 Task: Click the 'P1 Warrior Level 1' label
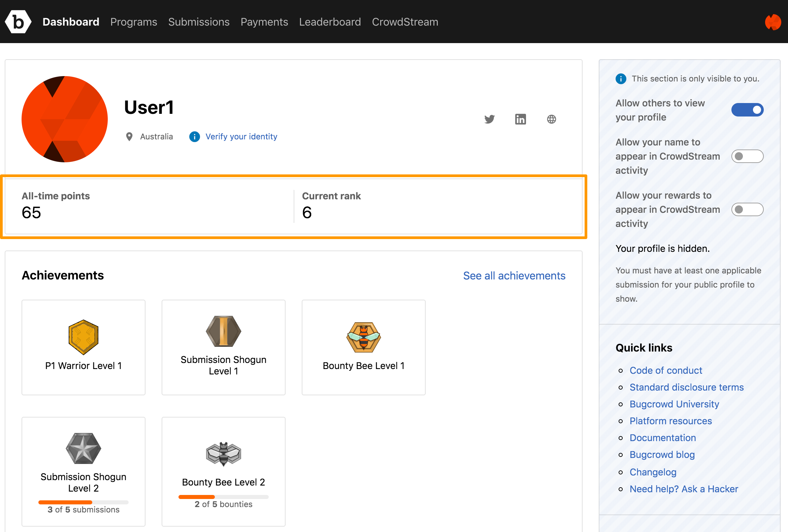(x=84, y=366)
